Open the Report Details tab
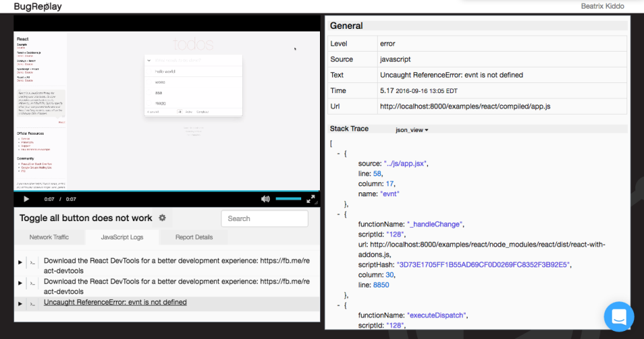Viewport: 644px width, 339px height. click(x=194, y=237)
